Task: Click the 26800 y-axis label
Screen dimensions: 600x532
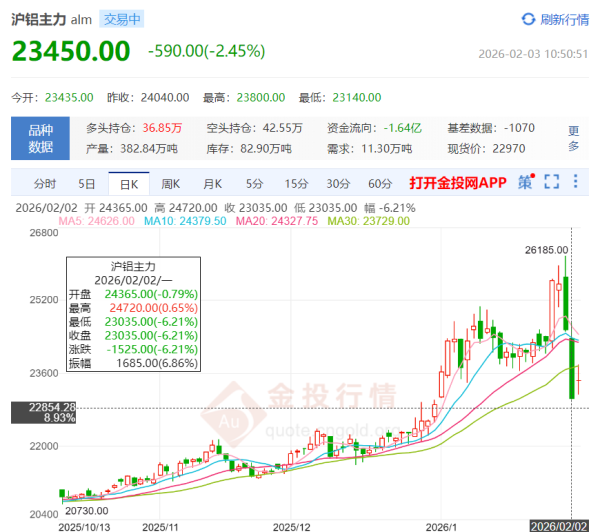Action: tap(44, 233)
